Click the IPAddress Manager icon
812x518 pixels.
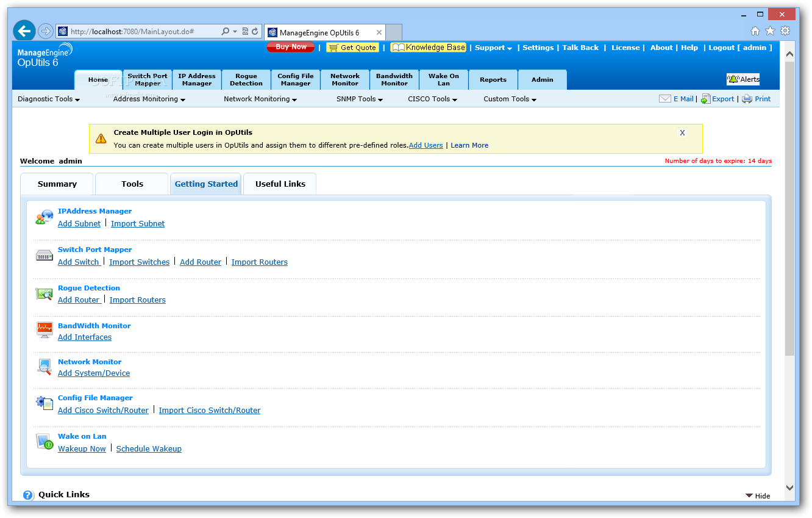[x=45, y=217]
